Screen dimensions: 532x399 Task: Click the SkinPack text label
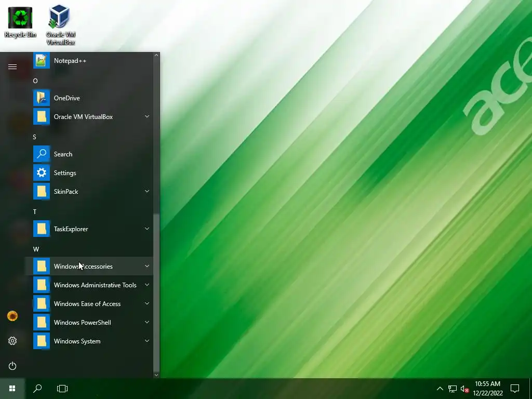(x=66, y=192)
